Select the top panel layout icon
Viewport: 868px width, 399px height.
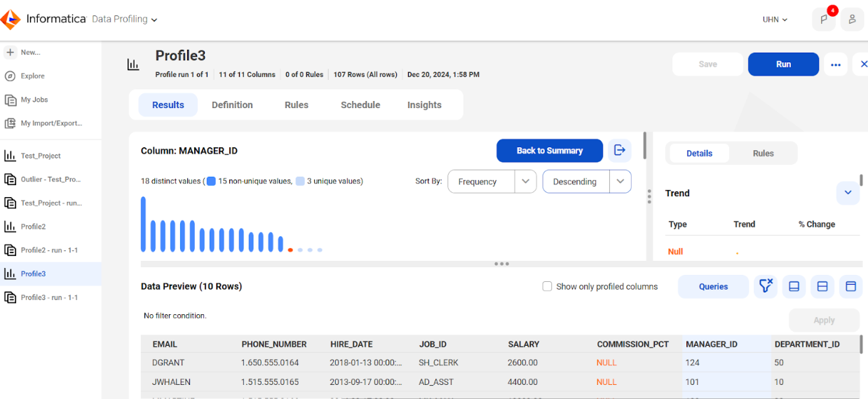851,286
